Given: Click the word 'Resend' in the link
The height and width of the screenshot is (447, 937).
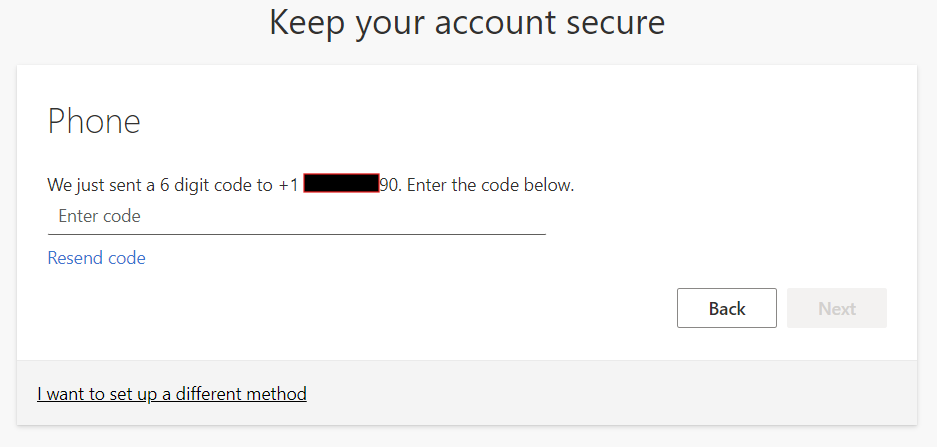Looking at the screenshot, I should click(74, 258).
